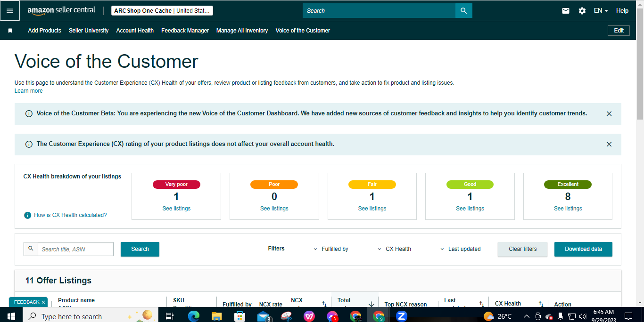Click the 11 Offer Listings heading
This screenshot has height=322, width=644.
pos(58,281)
